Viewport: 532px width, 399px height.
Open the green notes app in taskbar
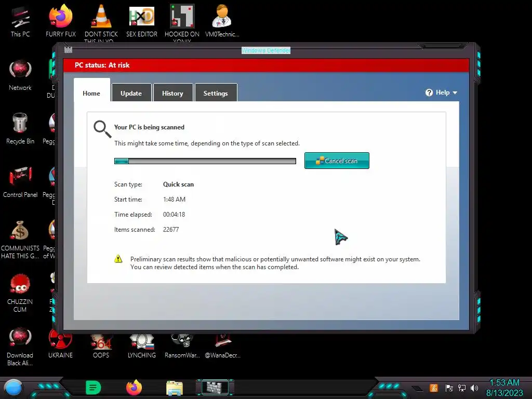coord(94,388)
